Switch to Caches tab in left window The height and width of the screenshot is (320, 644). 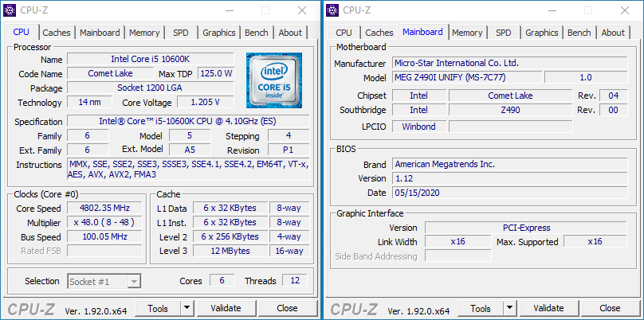click(57, 33)
